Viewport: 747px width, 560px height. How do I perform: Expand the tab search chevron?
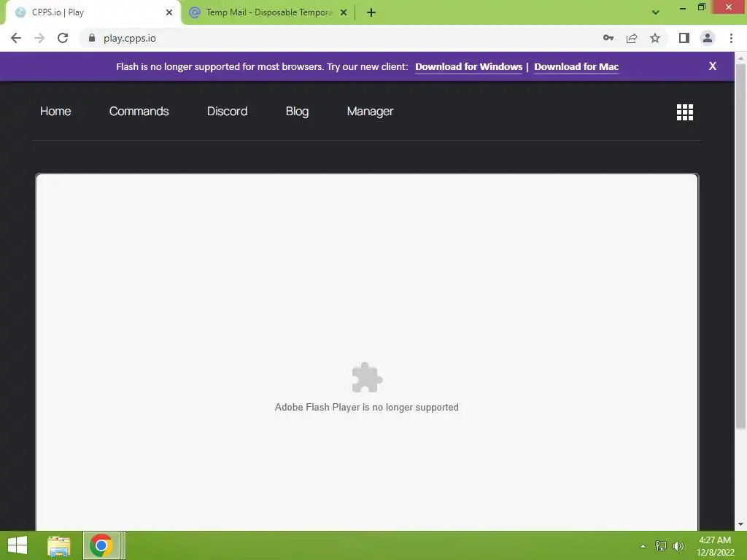[x=656, y=12]
